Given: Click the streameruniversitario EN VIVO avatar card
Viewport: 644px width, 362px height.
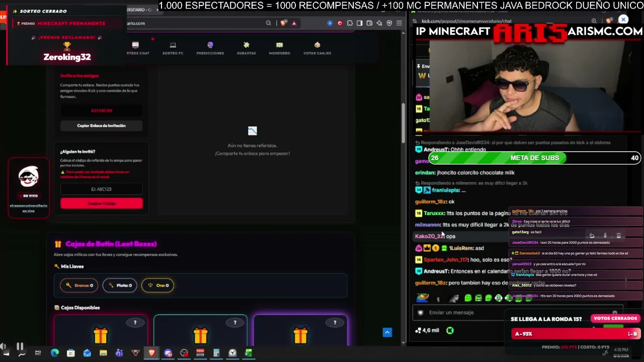Looking at the screenshot, I should 29,188.
